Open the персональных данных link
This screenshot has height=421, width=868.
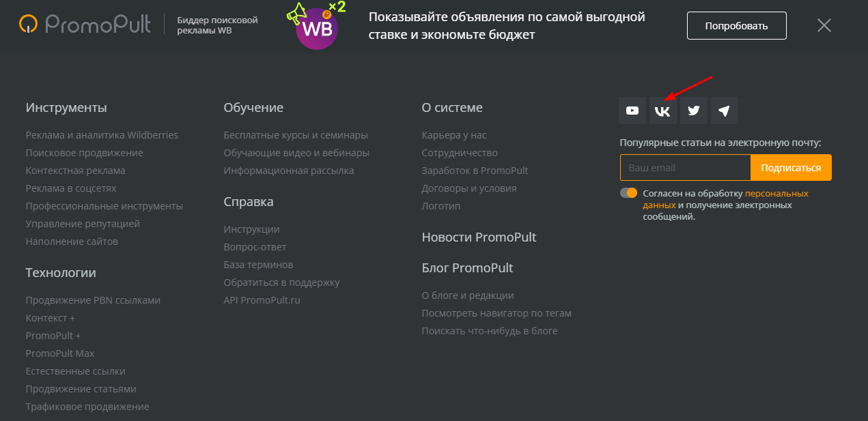click(725, 199)
